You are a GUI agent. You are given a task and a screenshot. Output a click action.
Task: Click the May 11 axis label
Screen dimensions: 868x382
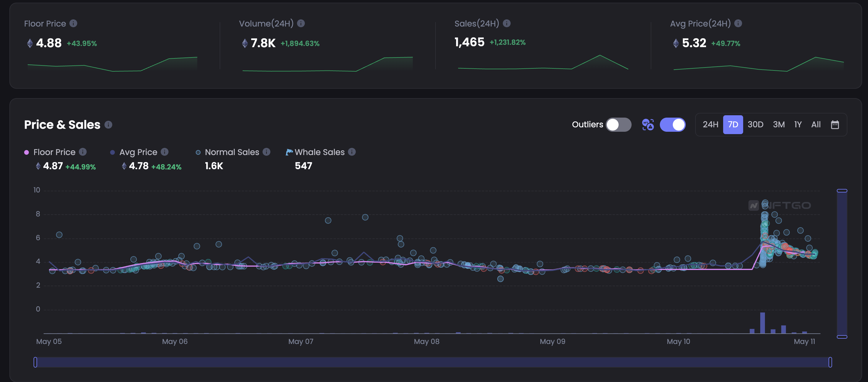coord(804,342)
